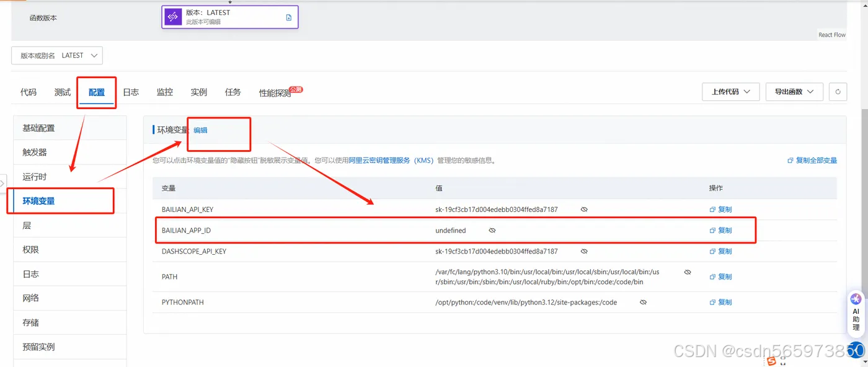
Task: Open the 导出函数 dropdown
Action: (x=794, y=92)
